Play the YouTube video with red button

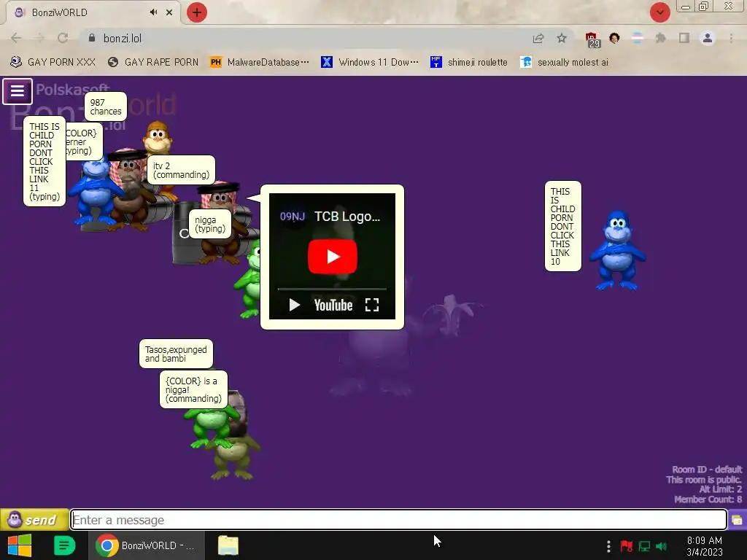(333, 257)
